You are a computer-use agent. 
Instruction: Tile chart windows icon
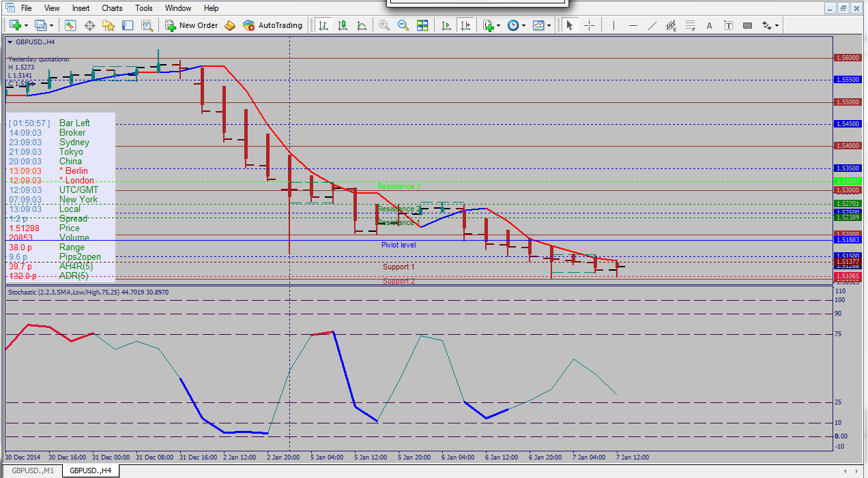point(422,25)
